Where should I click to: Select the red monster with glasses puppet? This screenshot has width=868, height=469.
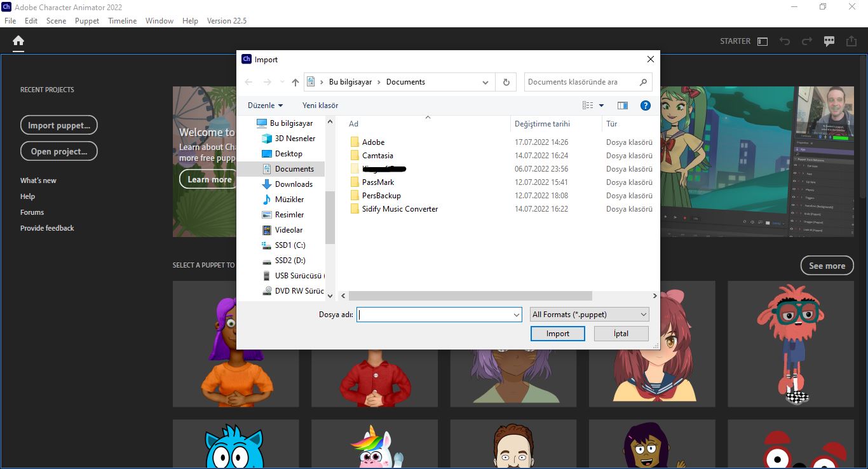[790, 344]
